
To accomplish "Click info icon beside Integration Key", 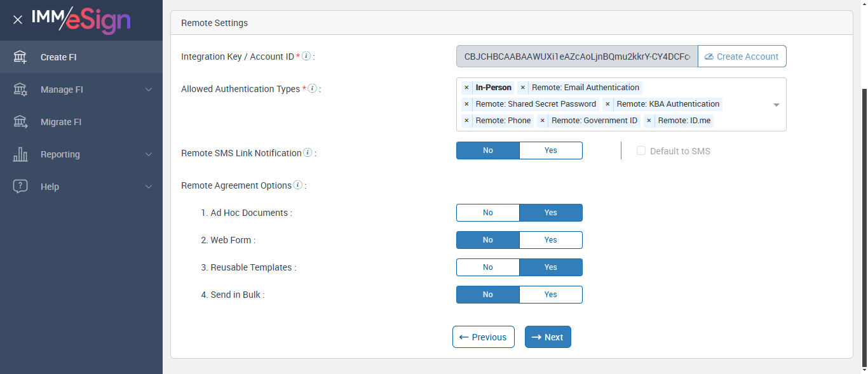I will pos(306,57).
